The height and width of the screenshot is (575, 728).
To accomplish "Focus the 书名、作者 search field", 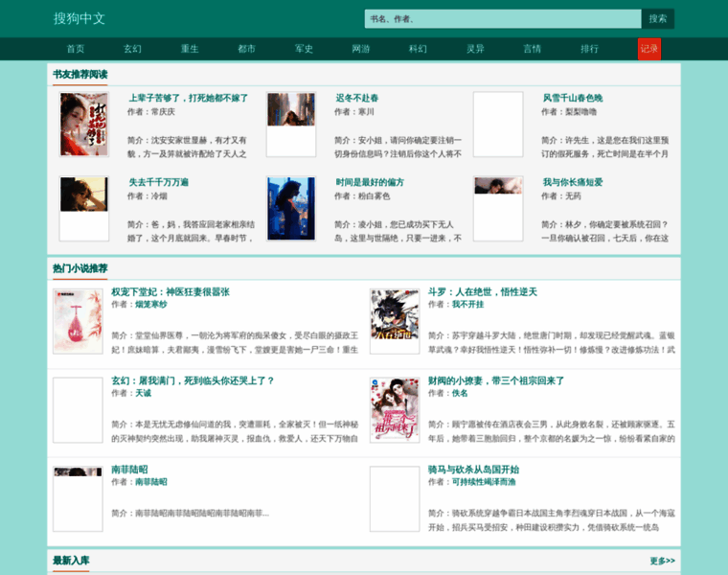I will click(x=503, y=19).
